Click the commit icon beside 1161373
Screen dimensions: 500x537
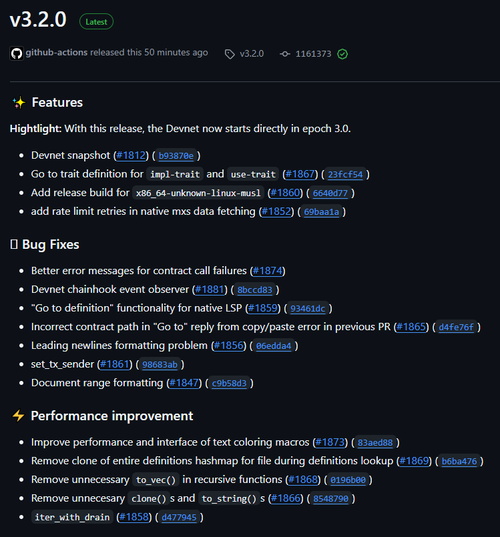coord(285,54)
